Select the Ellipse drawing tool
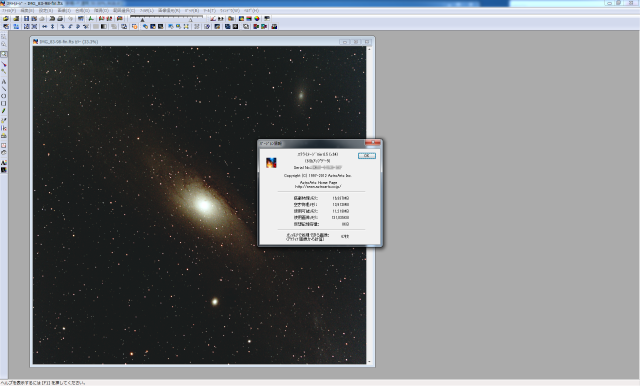Viewport: 640px width, 386px height. click(4, 96)
